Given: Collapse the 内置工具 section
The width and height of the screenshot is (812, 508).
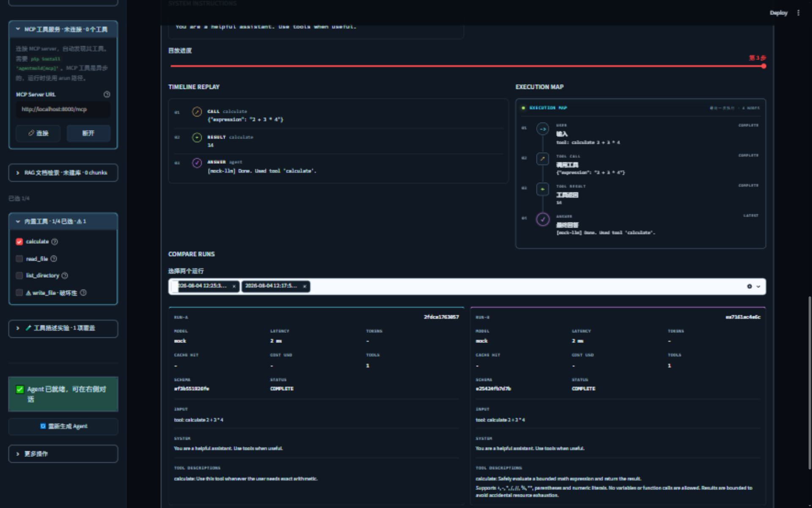Looking at the screenshot, I should pyautogui.click(x=63, y=221).
